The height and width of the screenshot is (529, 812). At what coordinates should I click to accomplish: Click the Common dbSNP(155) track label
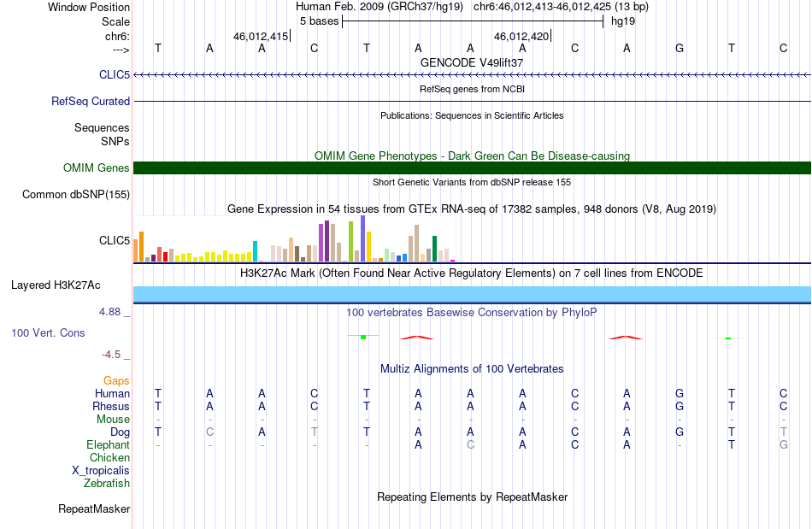[x=76, y=195]
